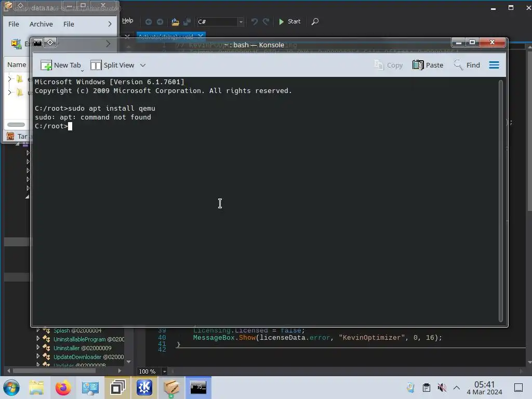
Task: Click the navigate backward arrow icon
Action: pyautogui.click(x=149, y=22)
